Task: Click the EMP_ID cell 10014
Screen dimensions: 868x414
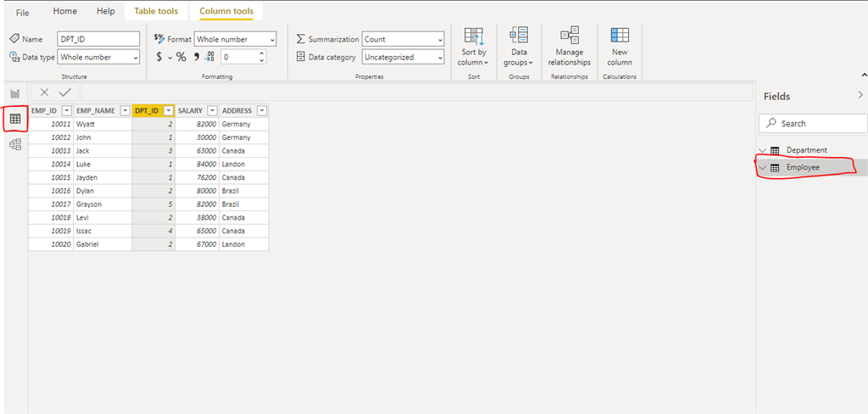Action: tap(51, 164)
